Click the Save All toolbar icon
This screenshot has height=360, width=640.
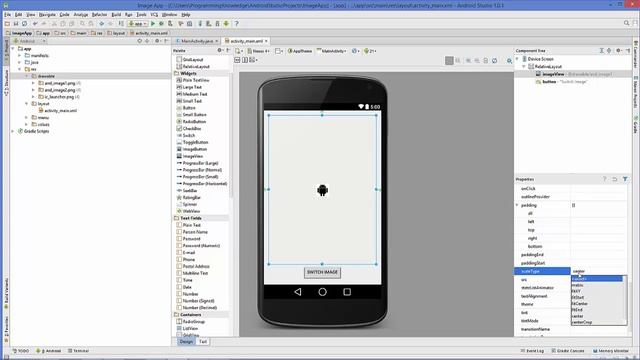pyautogui.click(x=16, y=24)
